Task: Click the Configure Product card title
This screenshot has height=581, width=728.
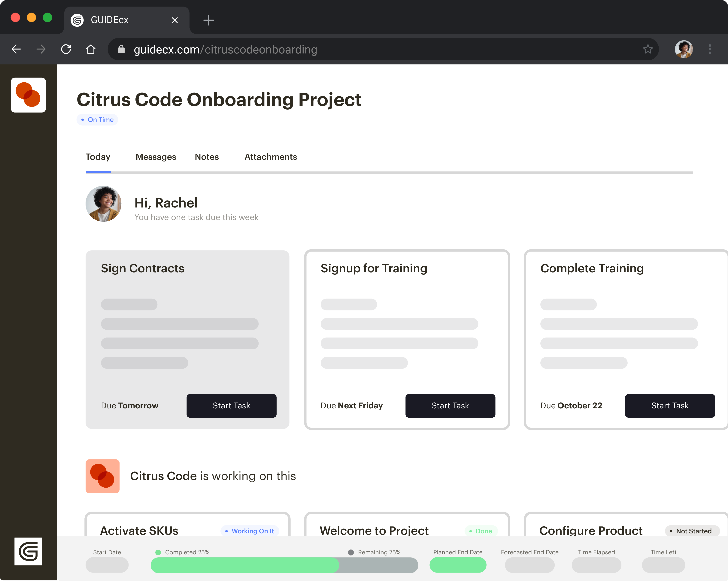Action: (x=591, y=531)
